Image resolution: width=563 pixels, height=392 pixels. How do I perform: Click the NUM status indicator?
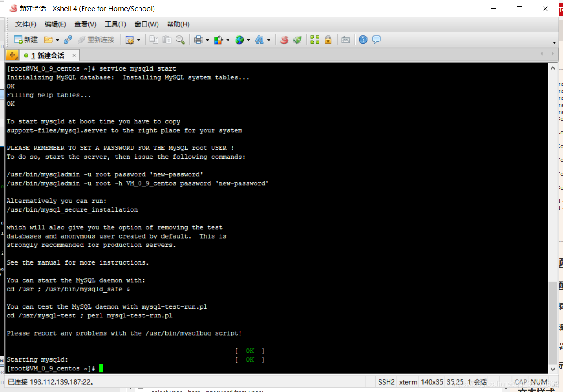click(539, 382)
